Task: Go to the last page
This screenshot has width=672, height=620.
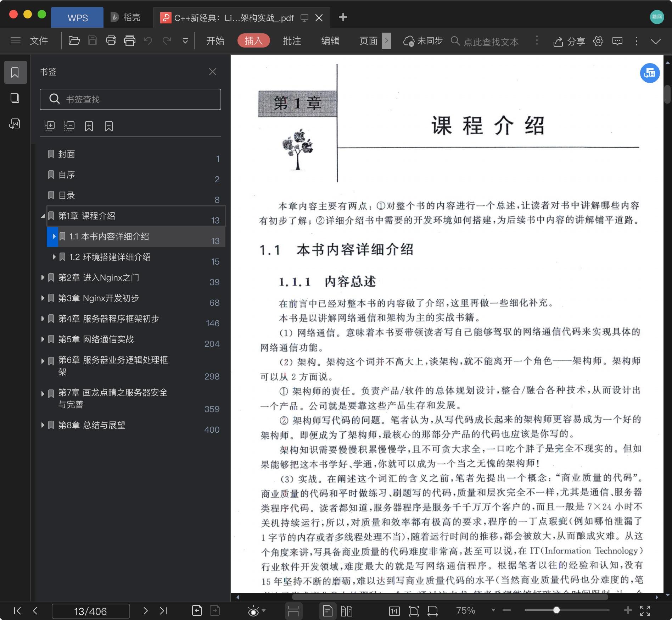Action: click(x=163, y=610)
